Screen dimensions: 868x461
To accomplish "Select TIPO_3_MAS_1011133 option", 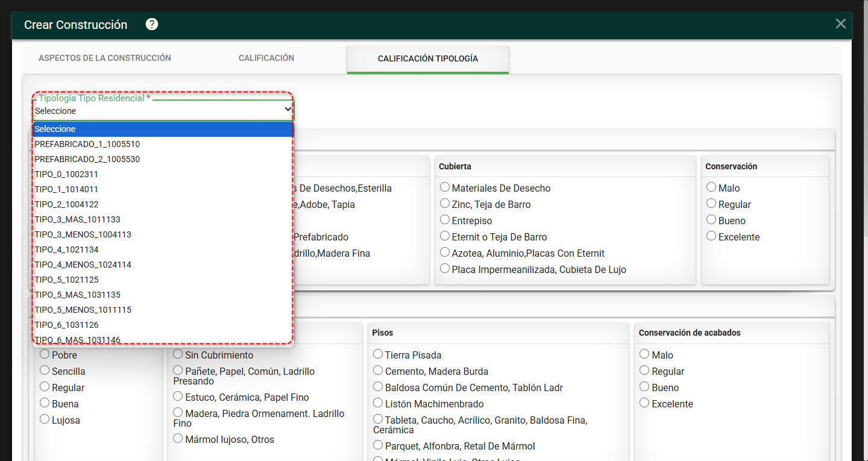I will pyautogui.click(x=162, y=219).
